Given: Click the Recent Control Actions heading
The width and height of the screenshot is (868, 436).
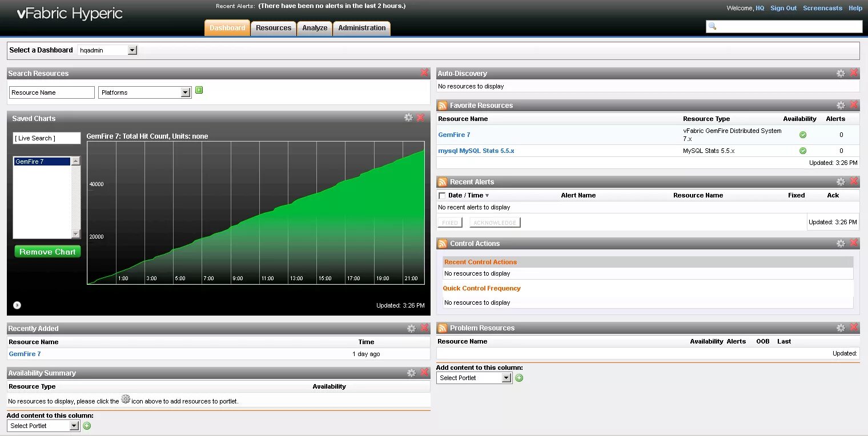Looking at the screenshot, I should coord(480,262).
